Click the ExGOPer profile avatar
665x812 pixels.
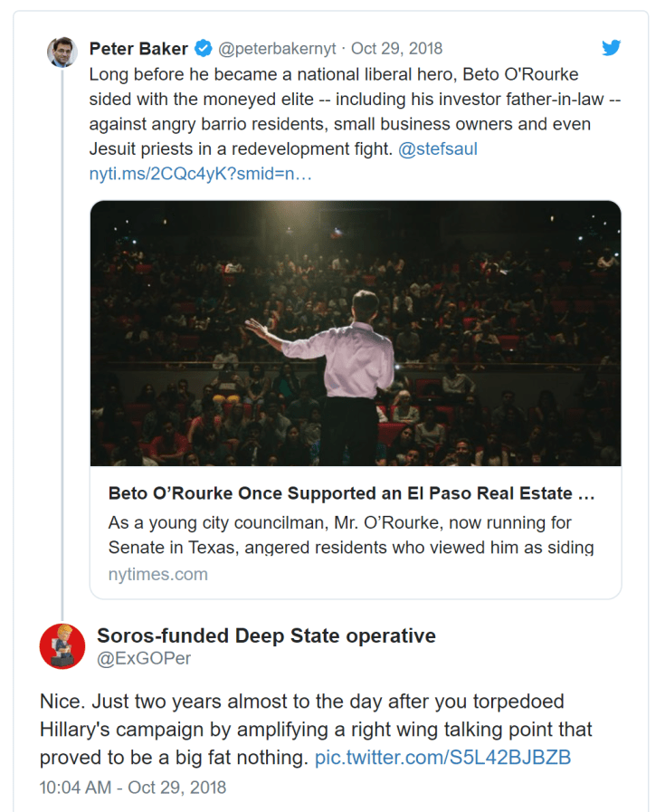(62, 647)
